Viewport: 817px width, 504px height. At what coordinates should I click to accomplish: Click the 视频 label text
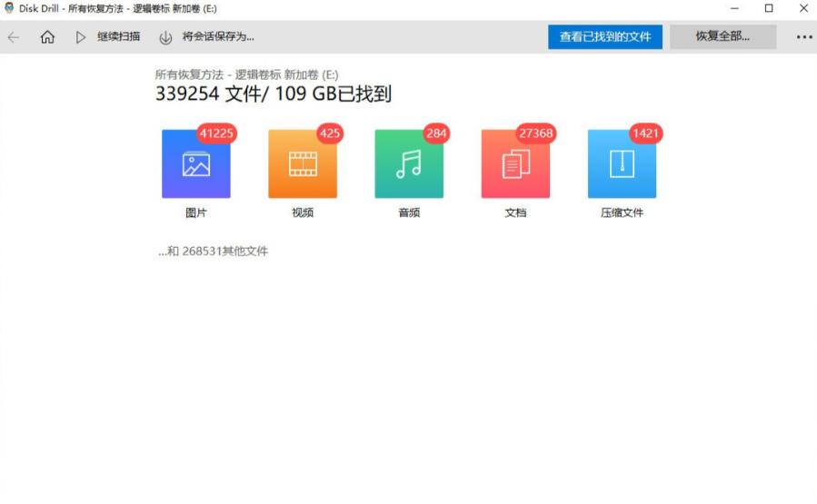tap(303, 212)
